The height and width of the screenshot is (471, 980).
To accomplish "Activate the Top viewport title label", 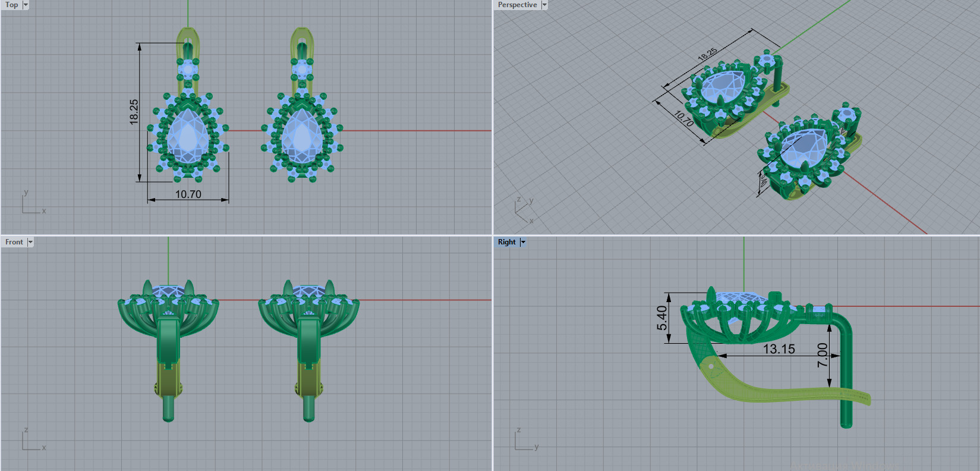I will pos(11,5).
